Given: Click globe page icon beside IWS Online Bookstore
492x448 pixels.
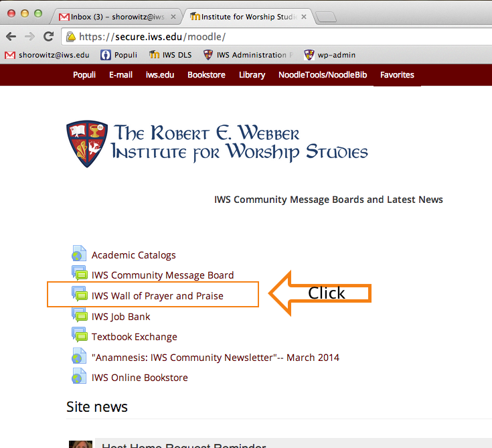Looking at the screenshot, I should tap(79, 376).
